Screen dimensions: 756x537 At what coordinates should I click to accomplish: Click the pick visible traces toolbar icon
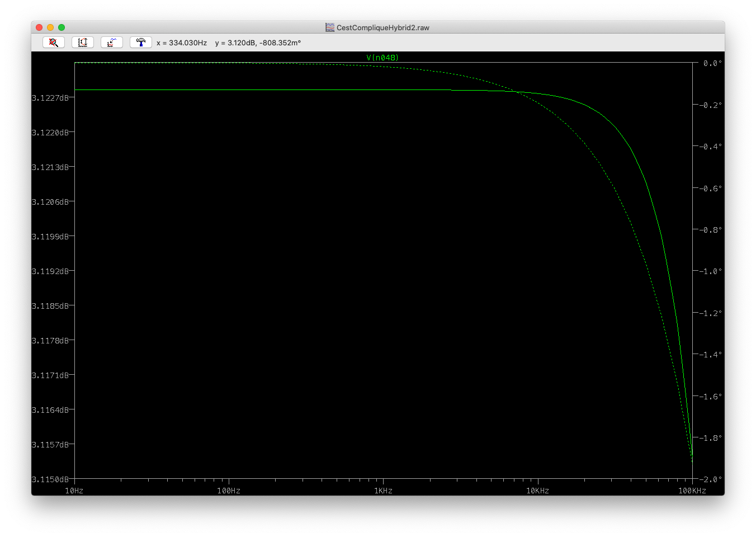tap(112, 43)
